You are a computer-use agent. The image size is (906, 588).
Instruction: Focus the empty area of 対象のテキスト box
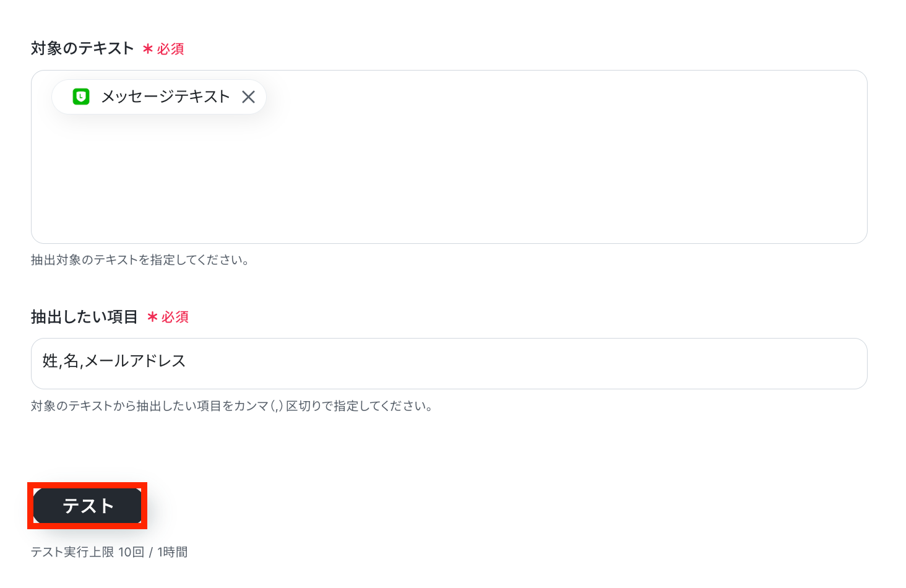[x=449, y=179]
